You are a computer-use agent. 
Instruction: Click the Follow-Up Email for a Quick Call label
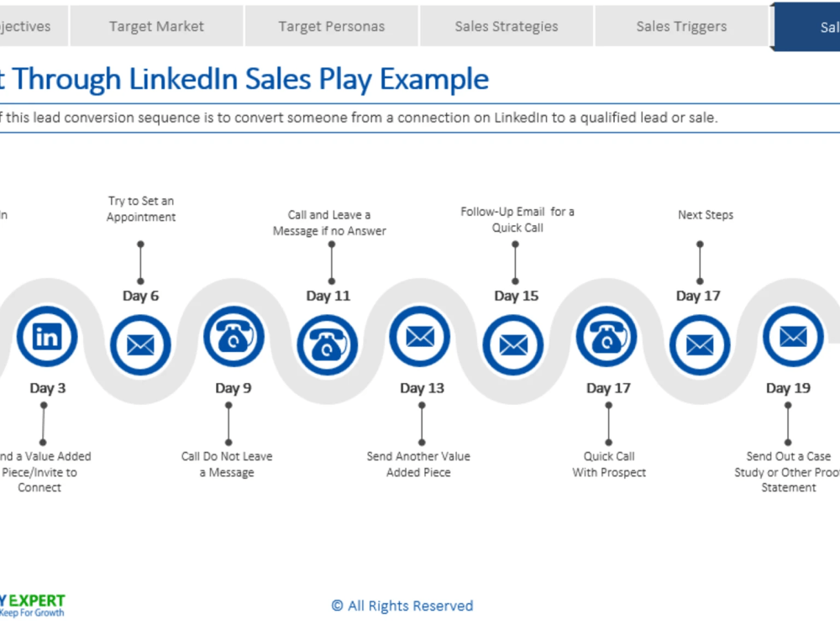point(517,219)
